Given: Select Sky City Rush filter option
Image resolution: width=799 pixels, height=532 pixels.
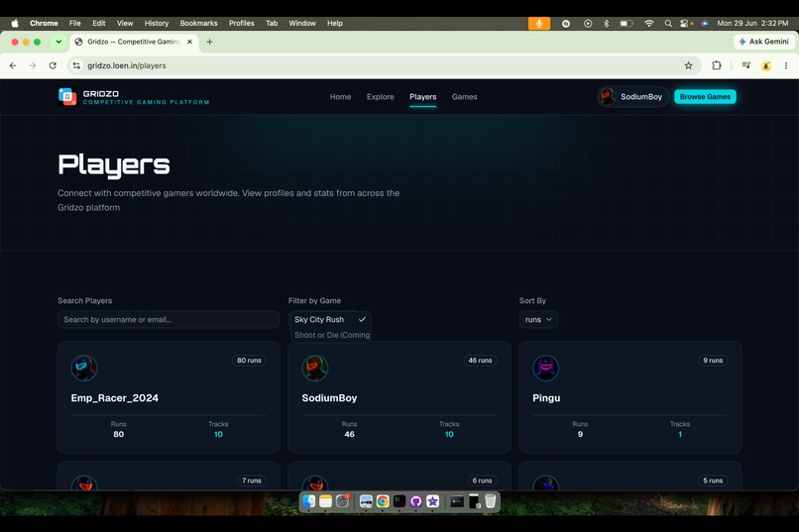Looking at the screenshot, I should point(330,319).
